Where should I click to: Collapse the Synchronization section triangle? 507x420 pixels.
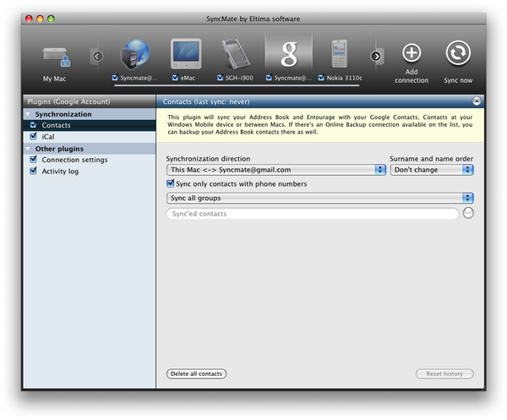[28, 114]
